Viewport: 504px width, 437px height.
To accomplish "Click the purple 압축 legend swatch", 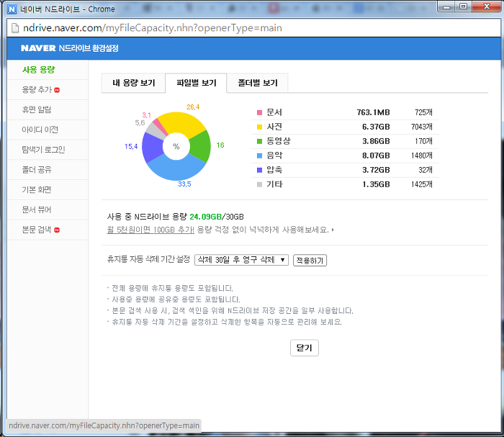I will [x=260, y=170].
